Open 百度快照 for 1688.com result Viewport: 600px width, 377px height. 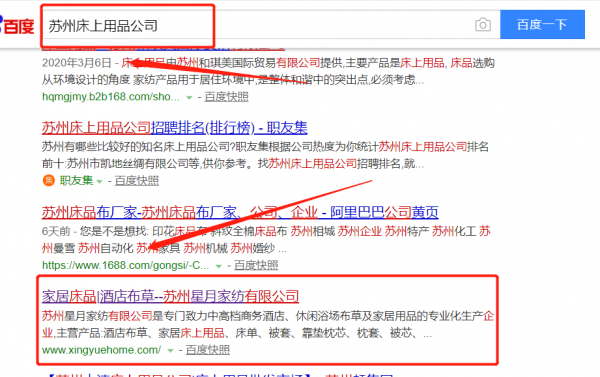click(256, 265)
